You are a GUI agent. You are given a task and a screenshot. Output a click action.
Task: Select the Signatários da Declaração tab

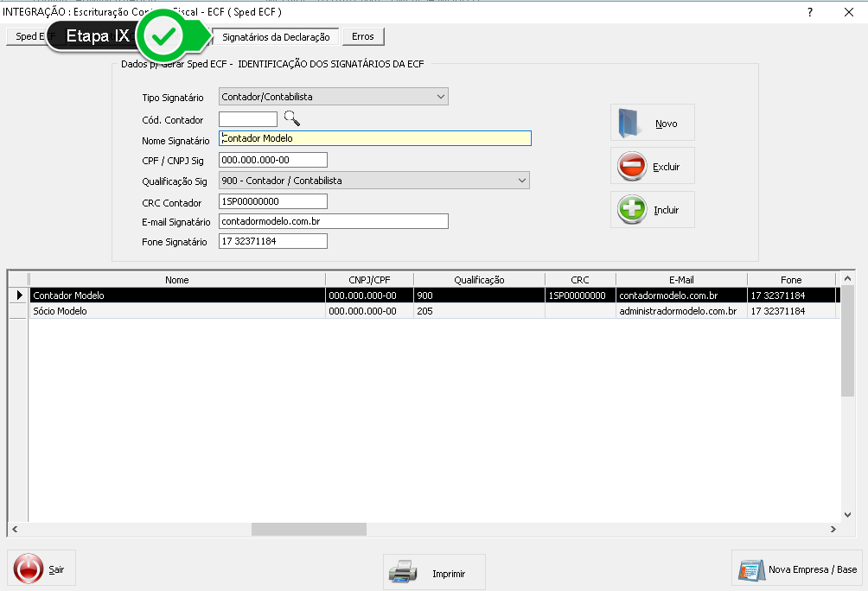276,37
